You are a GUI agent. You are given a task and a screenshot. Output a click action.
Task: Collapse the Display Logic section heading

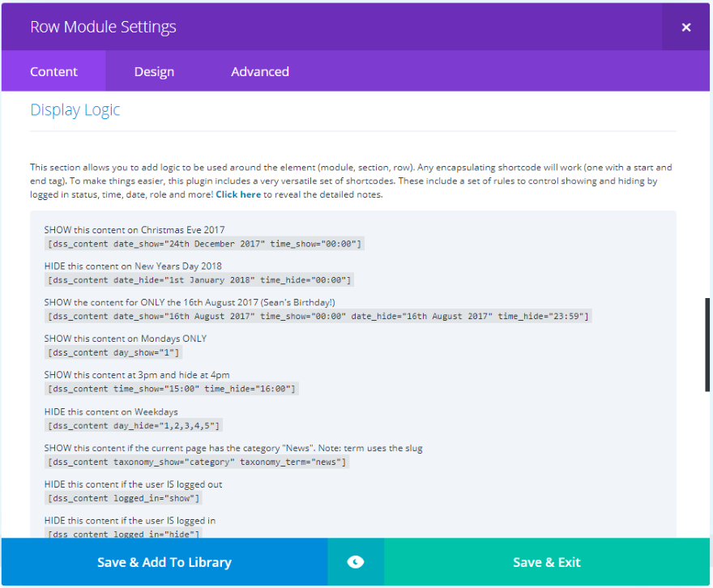(75, 110)
